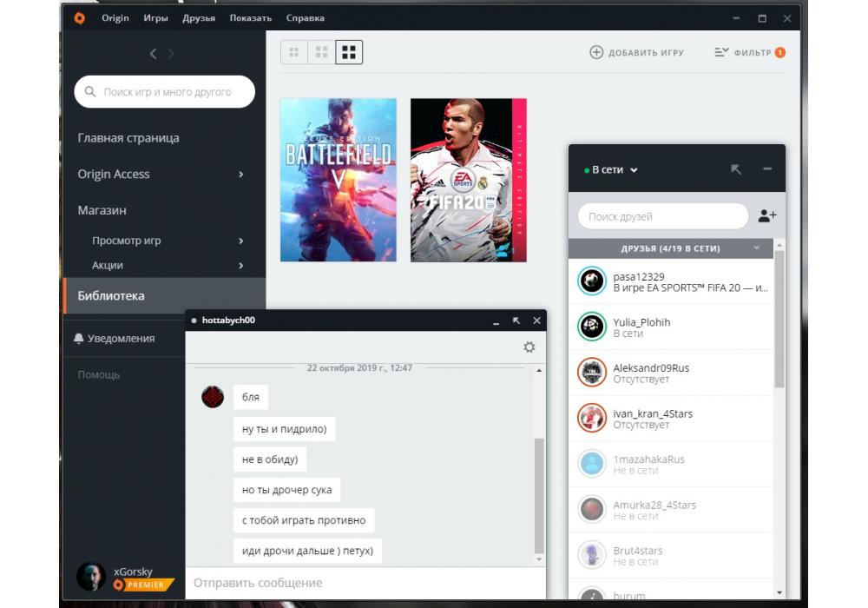Expand the Просмотр игр arrow
868x608 pixels.
point(240,241)
